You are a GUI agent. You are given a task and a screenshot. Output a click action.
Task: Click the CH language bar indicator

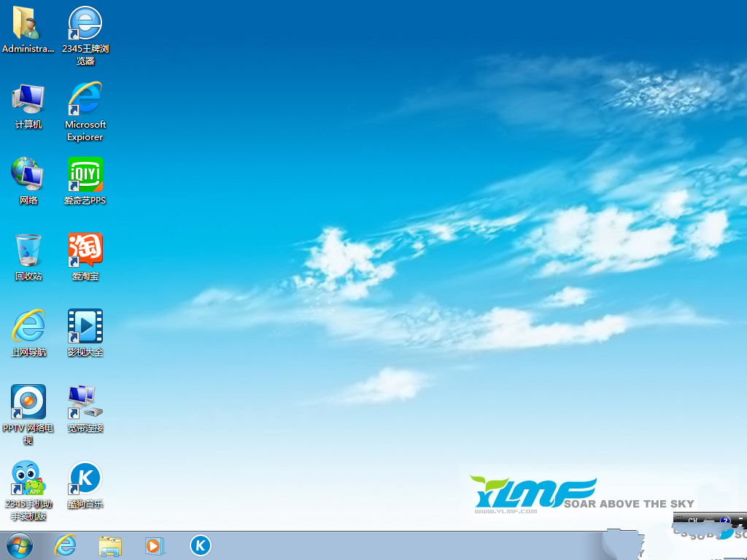(x=693, y=521)
